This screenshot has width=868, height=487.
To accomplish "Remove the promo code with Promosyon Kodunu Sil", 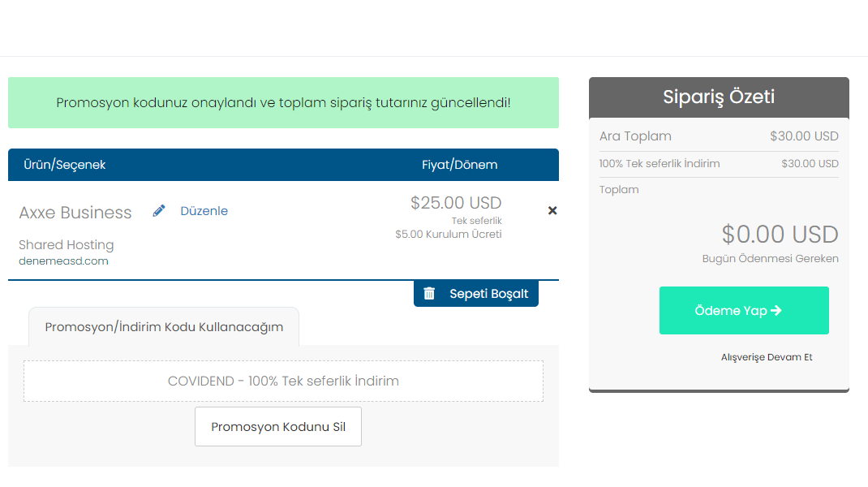I will click(278, 427).
